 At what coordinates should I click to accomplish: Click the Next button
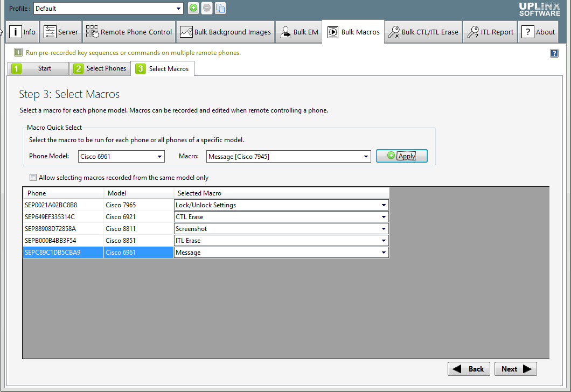point(516,369)
